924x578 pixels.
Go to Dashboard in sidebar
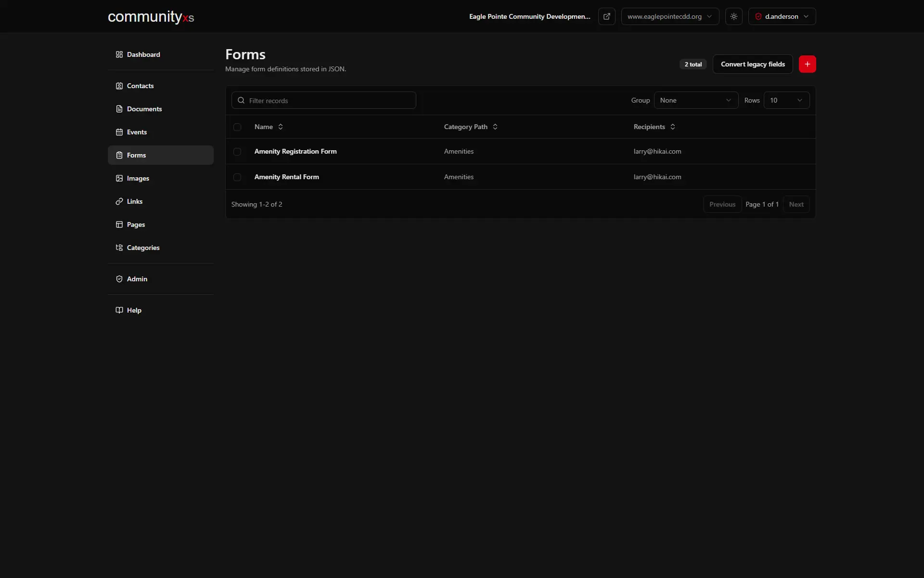[161, 54]
